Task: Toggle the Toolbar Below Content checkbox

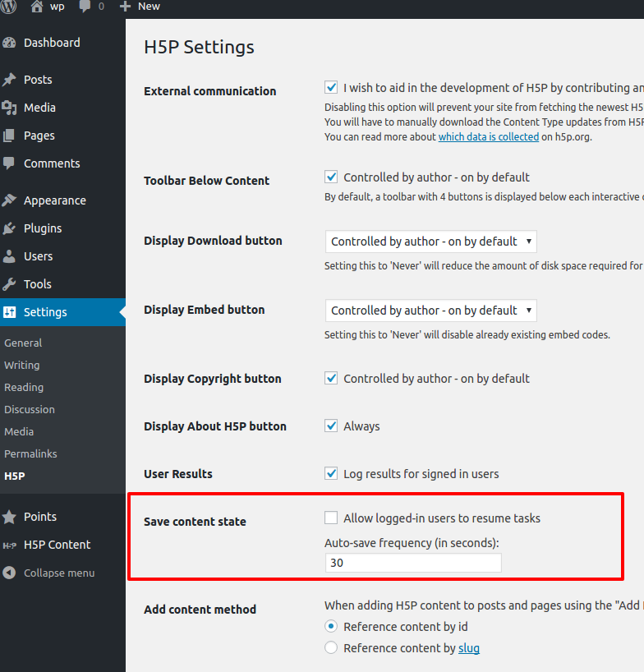Action: (x=331, y=177)
